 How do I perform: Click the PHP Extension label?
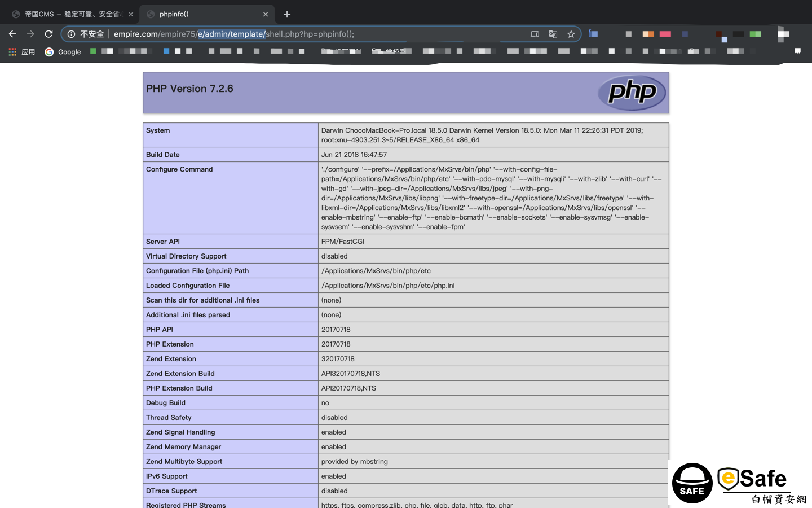point(170,344)
